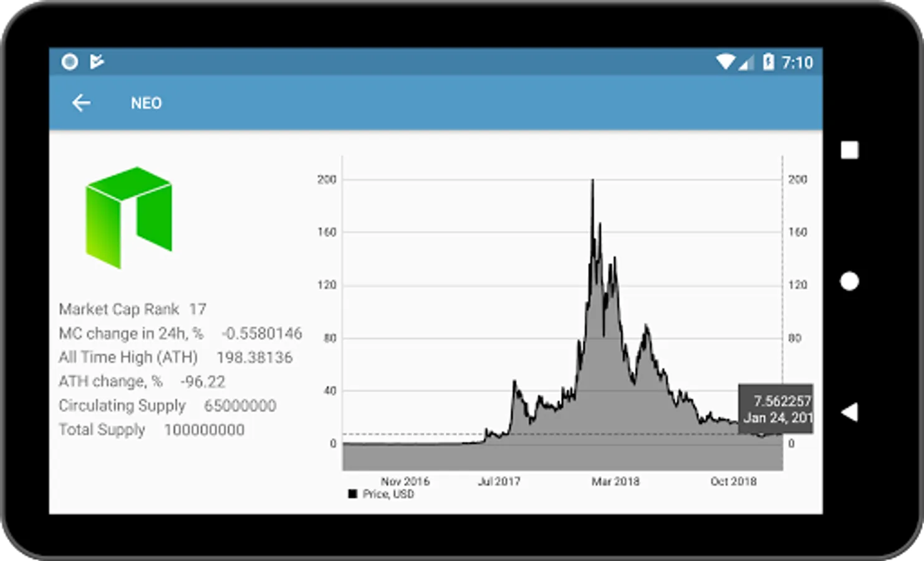Tap the Play Store notification icon
The image size is (924, 561).
point(97,62)
